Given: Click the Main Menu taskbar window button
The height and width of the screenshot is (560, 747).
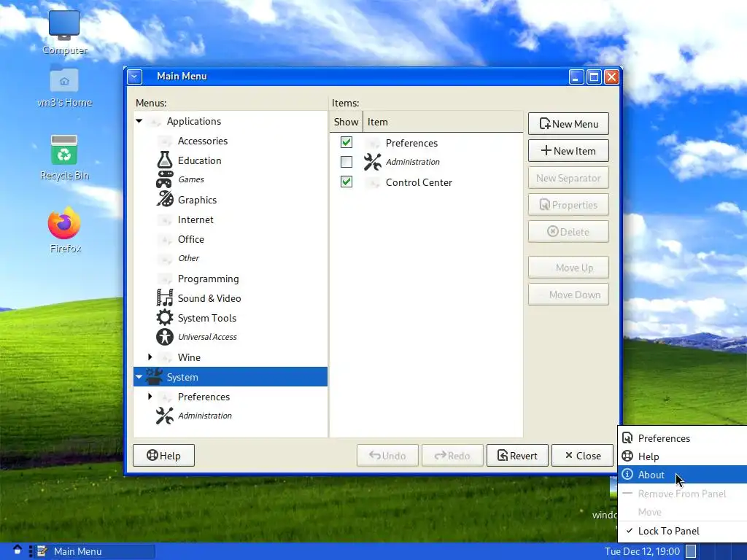Looking at the screenshot, I should click(x=96, y=551).
